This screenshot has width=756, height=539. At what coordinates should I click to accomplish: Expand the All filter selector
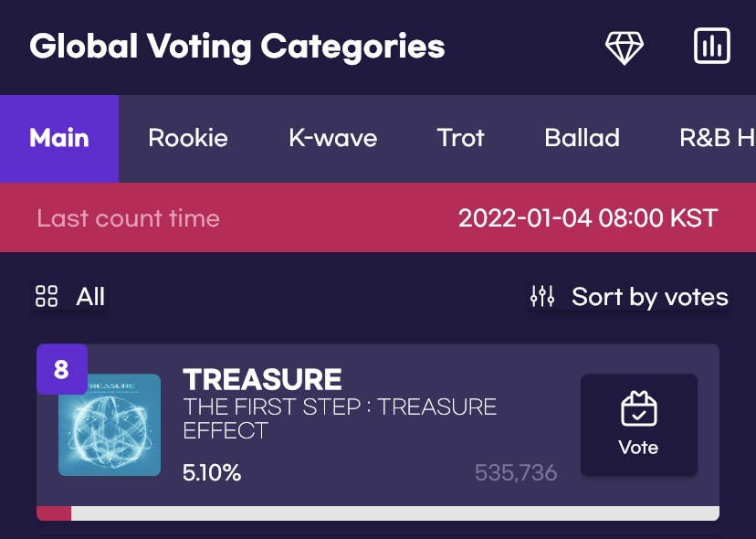(x=89, y=297)
